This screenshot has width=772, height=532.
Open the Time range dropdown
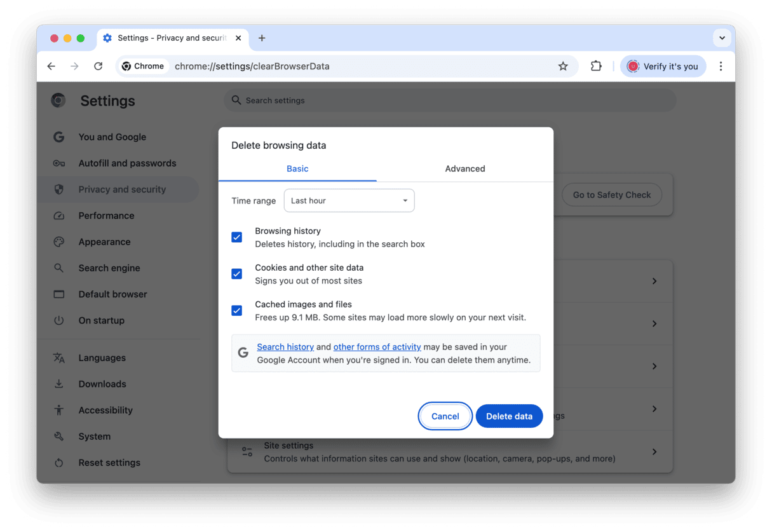(x=349, y=201)
